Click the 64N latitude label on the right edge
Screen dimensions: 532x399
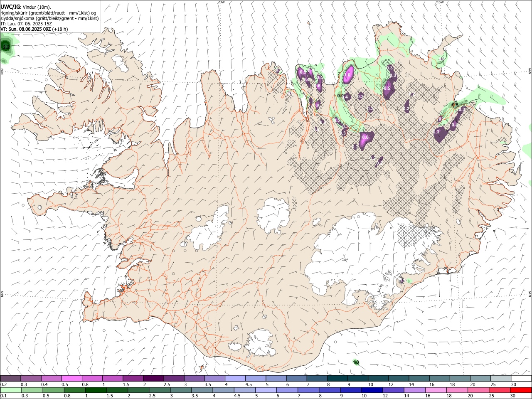point(530,294)
